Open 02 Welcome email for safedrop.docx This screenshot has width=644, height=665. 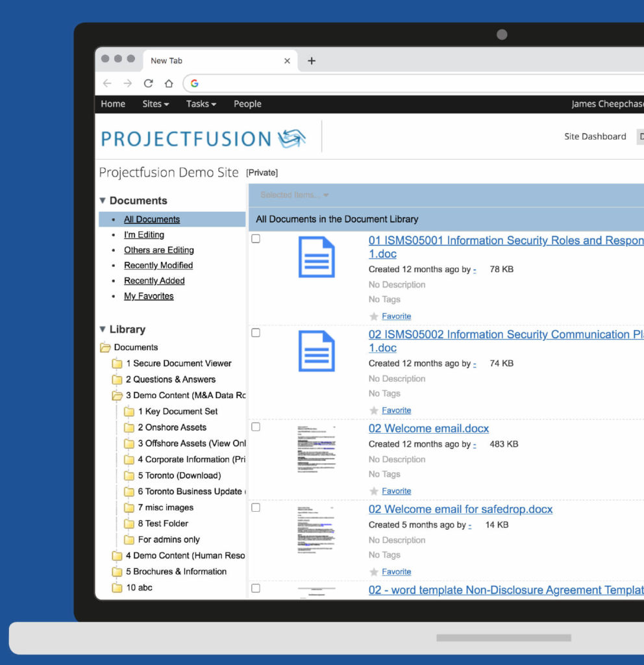tap(460, 509)
